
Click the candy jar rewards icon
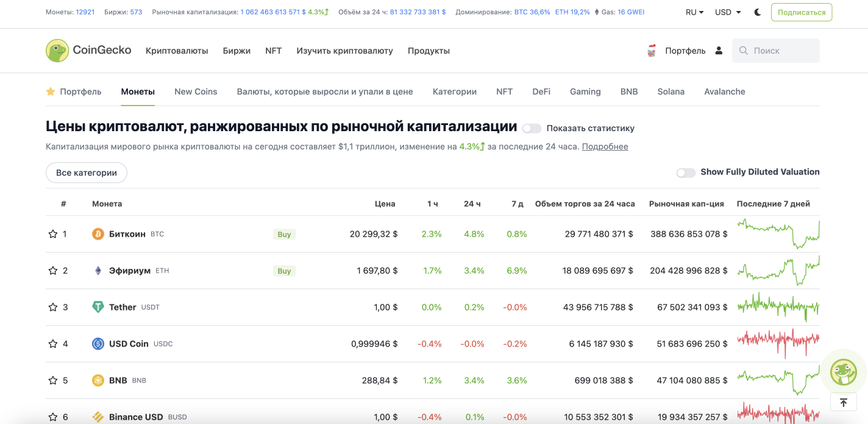651,51
